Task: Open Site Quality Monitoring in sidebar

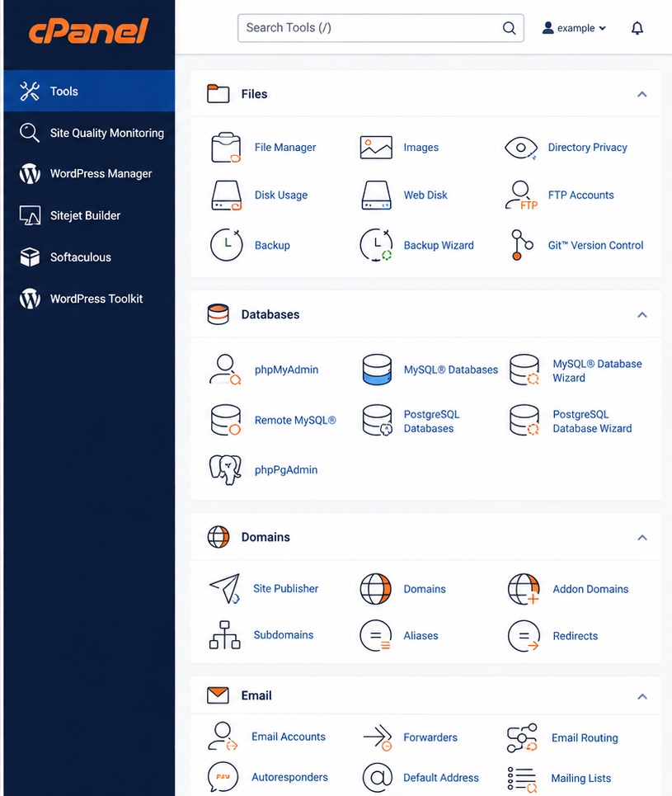Action: coord(89,133)
